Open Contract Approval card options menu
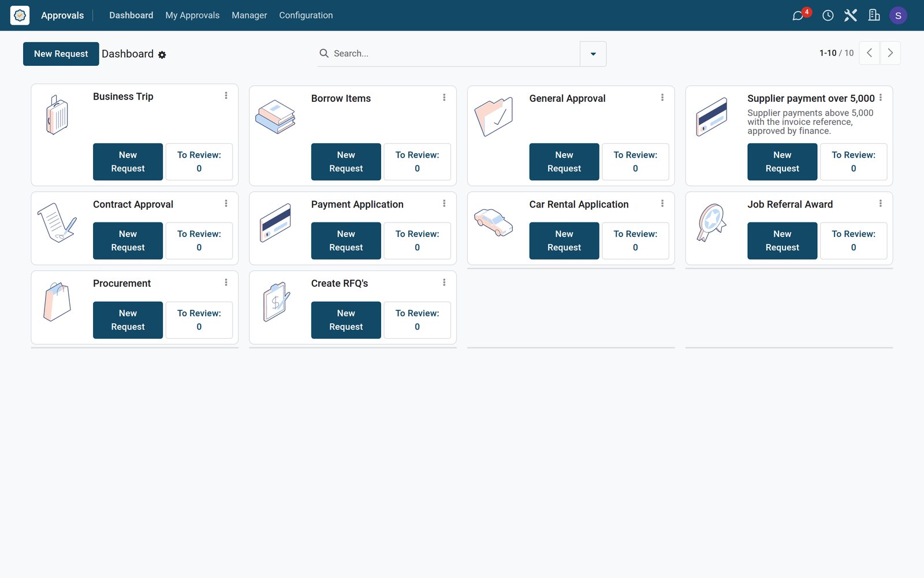This screenshot has width=924, height=578. [226, 203]
